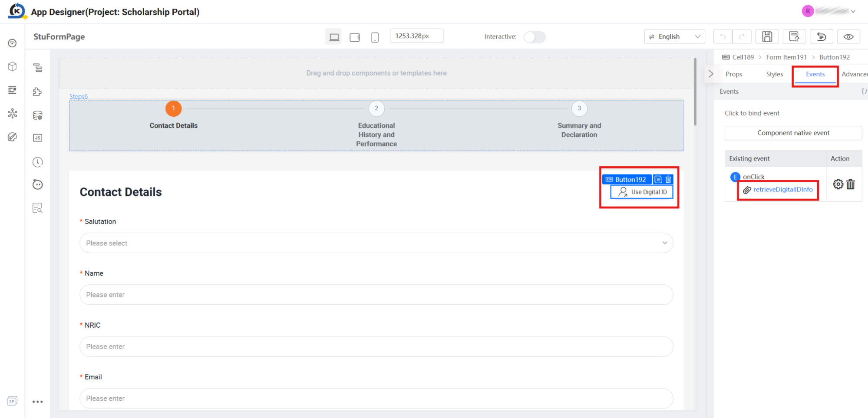Open onClick event settings gear
Viewport: 868px width, 418px height.
838,184
